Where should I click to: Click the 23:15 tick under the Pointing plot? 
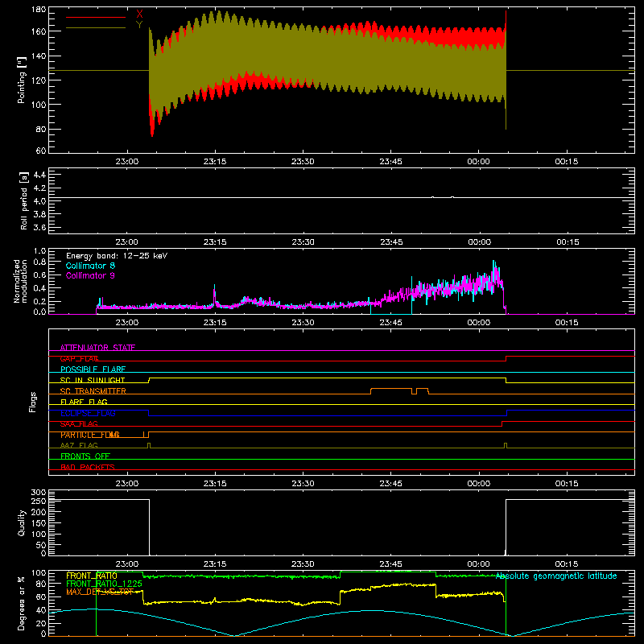(x=215, y=162)
